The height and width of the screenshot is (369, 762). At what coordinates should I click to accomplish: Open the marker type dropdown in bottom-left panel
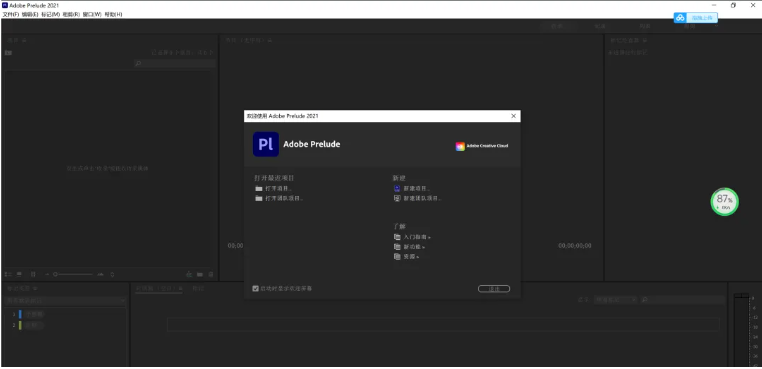(65, 301)
